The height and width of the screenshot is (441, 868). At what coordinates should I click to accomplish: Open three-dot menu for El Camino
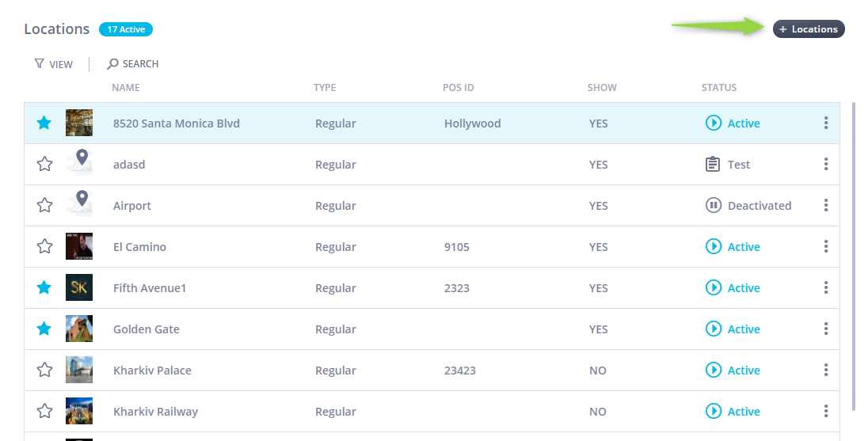click(x=825, y=246)
